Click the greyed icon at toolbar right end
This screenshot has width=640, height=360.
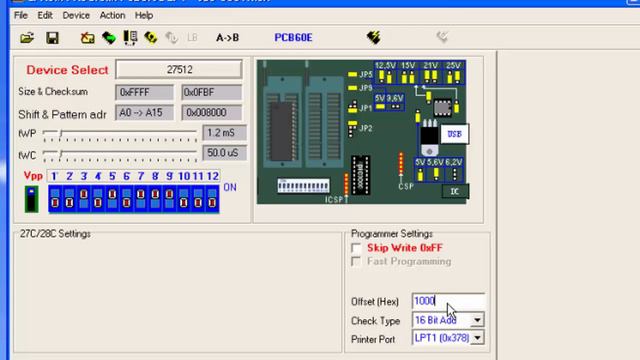coord(442,37)
